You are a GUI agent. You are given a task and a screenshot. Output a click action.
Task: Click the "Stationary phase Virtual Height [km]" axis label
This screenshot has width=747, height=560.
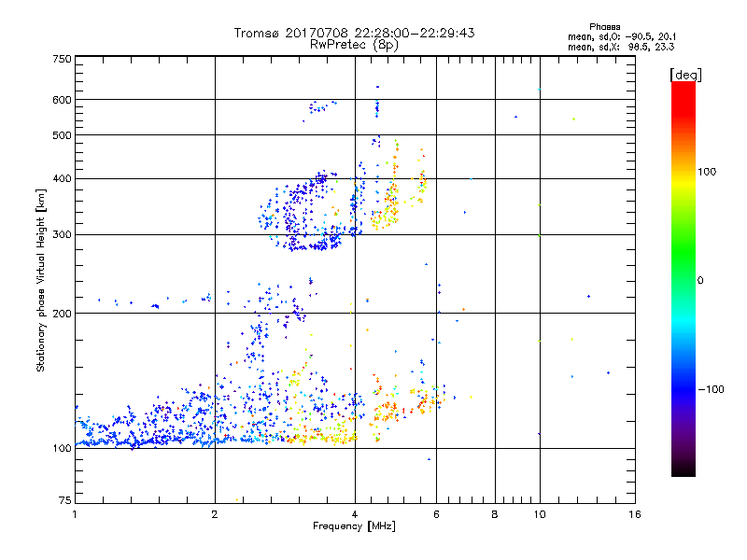click(x=41, y=280)
